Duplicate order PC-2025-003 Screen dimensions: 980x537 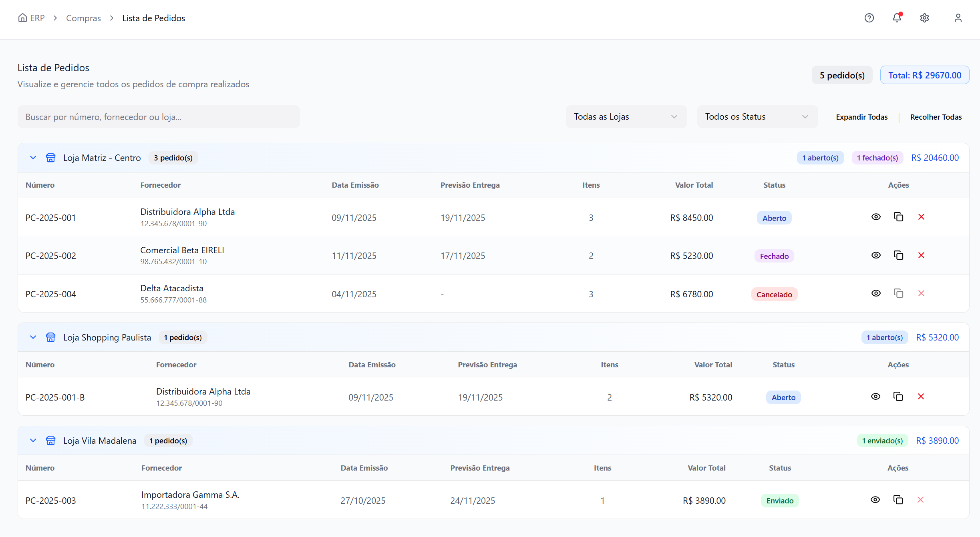(x=898, y=500)
